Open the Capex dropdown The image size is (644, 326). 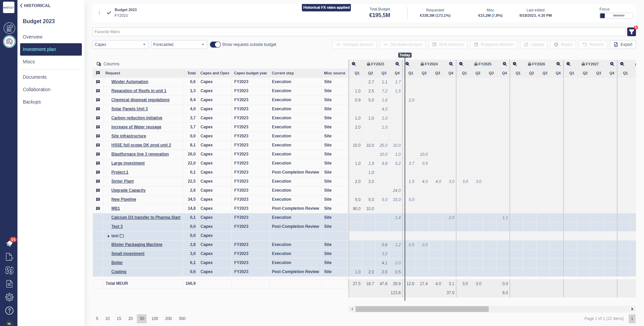click(120, 45)
